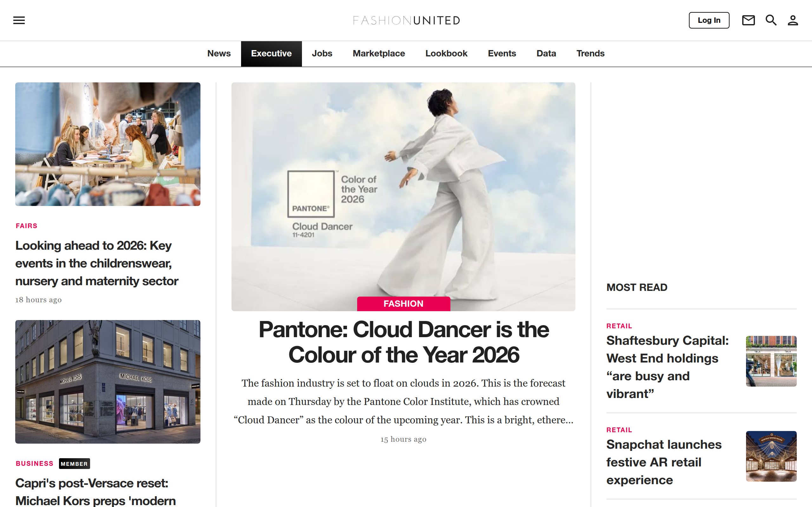Click the user account icon
The height and width of the screenshot is (507, 812).
[x=793, y=20]
